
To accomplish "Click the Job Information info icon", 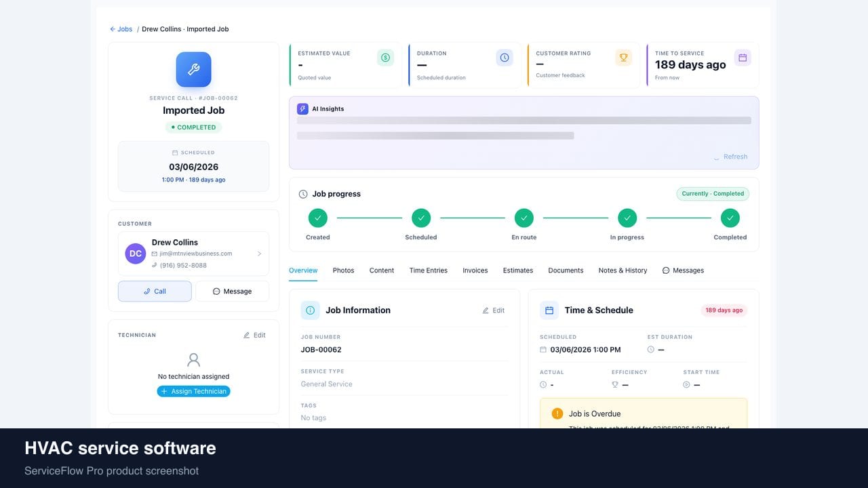I will 310,310.
